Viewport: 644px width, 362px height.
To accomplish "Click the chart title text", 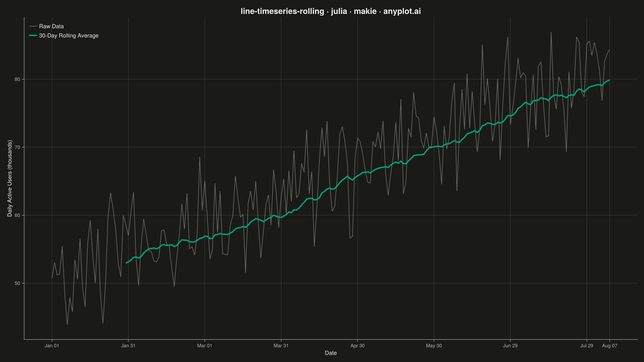I will pyautogui.click(x=331, y=11).
